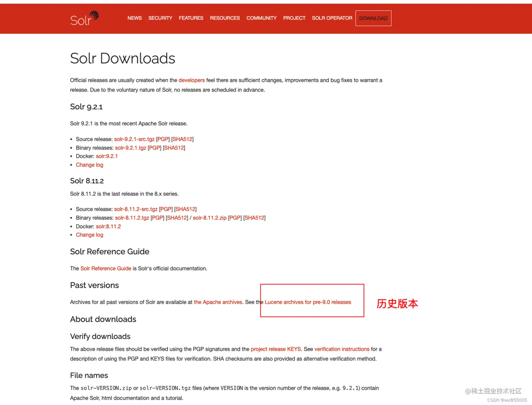
Task: Open PGP signature for solr-8.11.2.zip
Action: tap(235, 218)
